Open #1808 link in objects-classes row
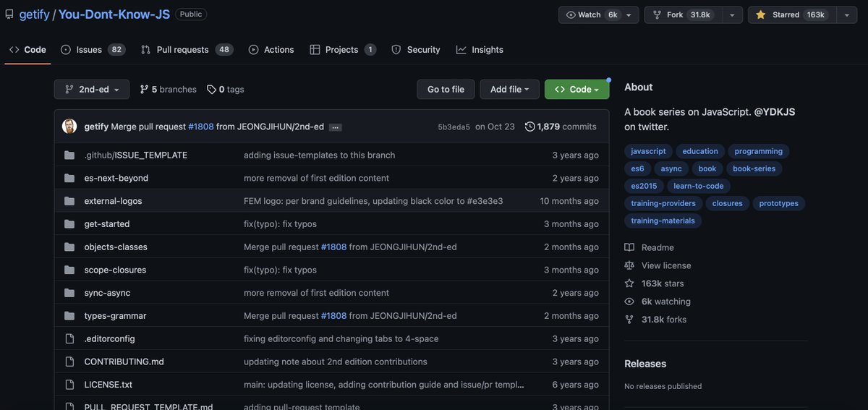 tap(333, 247)
